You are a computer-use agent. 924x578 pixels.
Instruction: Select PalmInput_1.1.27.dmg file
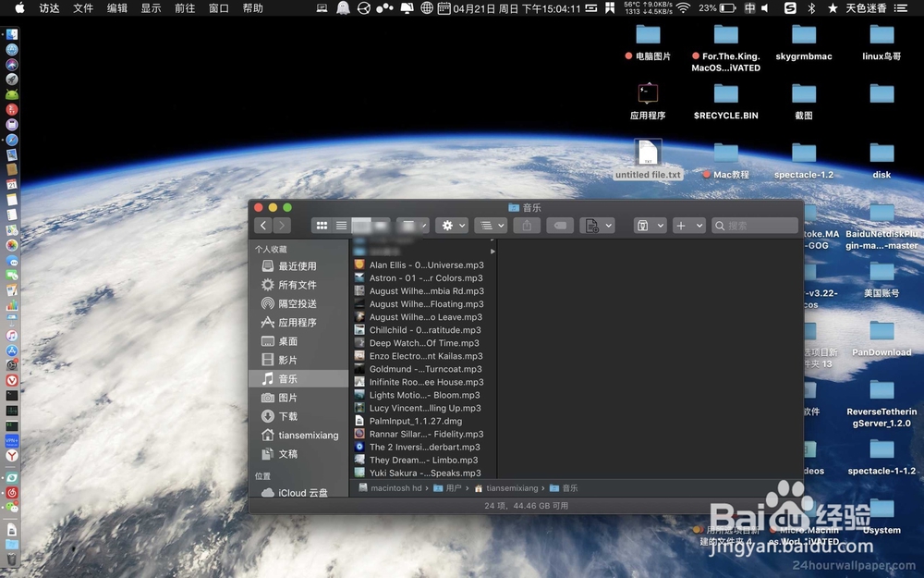tap(423, 421)
